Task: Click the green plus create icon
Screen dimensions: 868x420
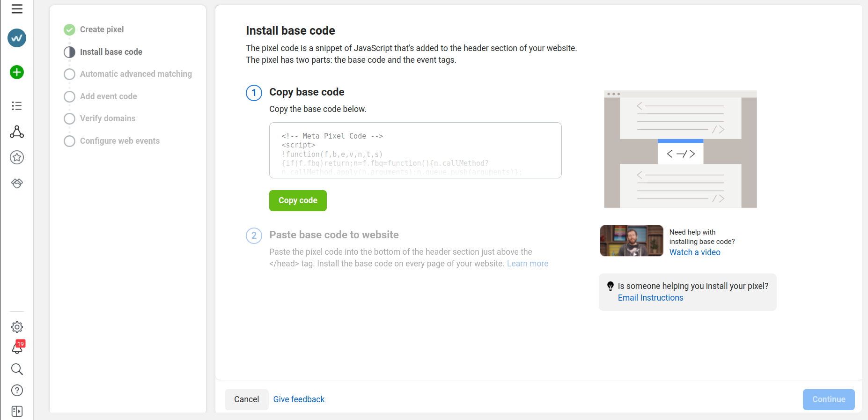Action: [17, 72]
